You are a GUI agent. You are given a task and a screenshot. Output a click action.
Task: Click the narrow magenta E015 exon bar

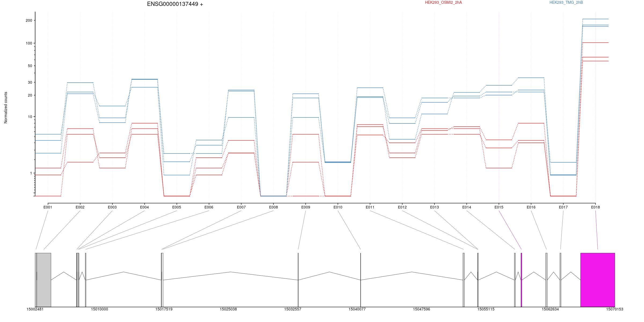(521, 280)
